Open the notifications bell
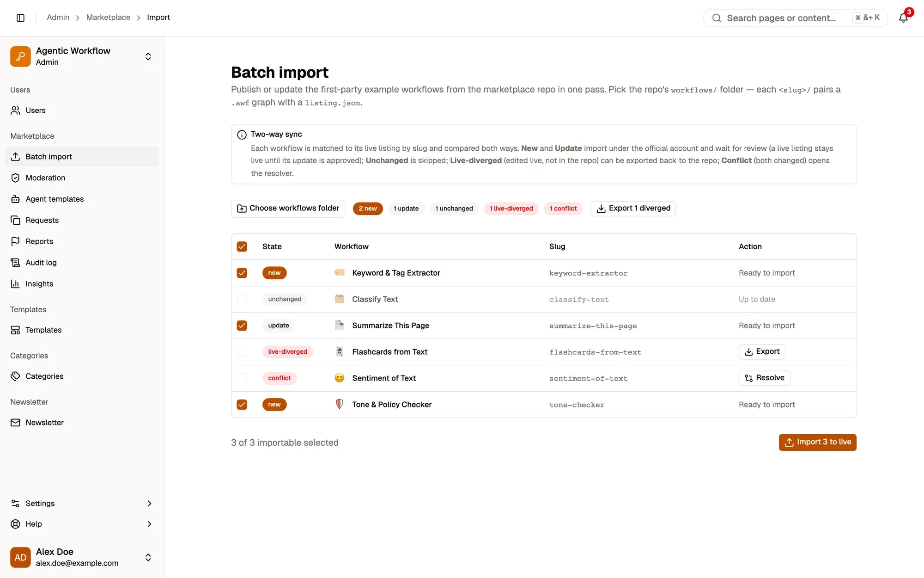924x578 pixels. tap(903, 18)
